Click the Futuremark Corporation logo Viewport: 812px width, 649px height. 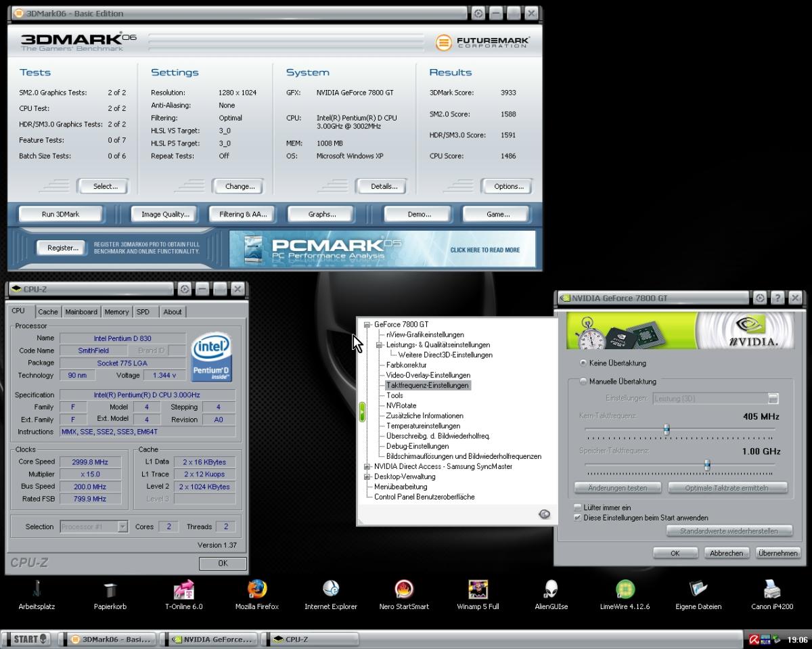(x=482, y=43)
